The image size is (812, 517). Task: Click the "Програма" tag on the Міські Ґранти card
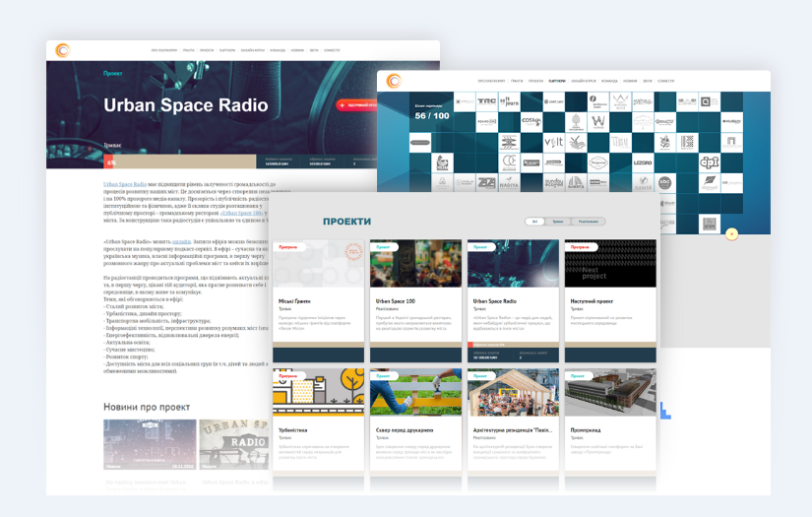point(288,247)
